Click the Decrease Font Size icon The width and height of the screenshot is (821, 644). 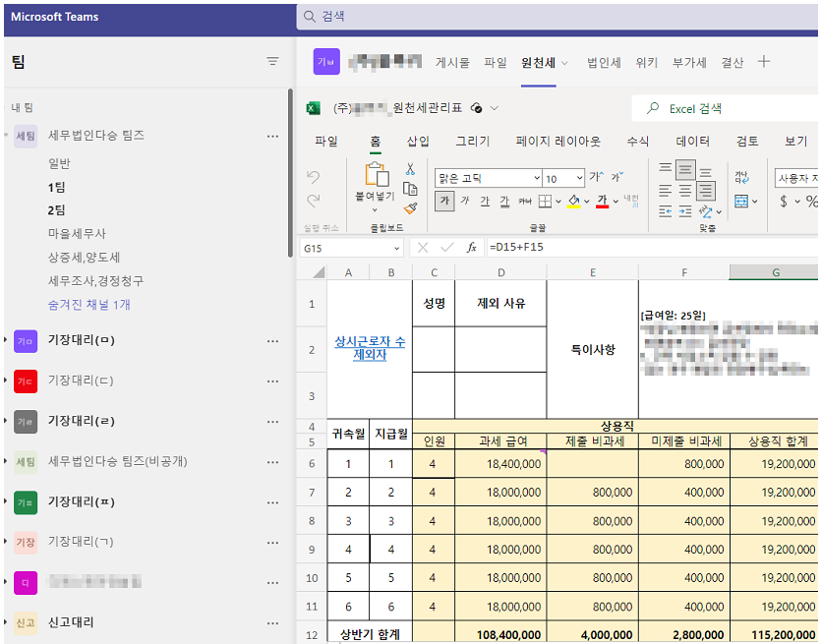pyautogui.click(x=617, y=177)
